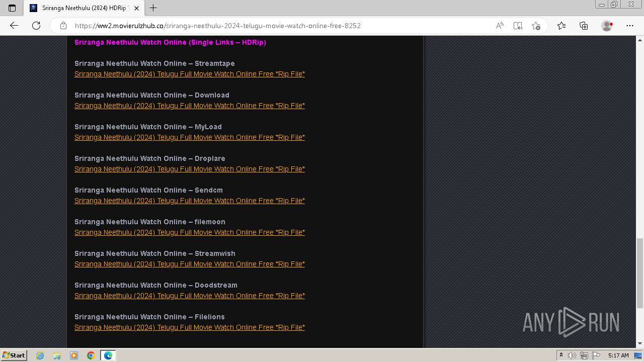Open Collections panel
The height and width of the screenshot is (362, 644).
click(584, 26)
